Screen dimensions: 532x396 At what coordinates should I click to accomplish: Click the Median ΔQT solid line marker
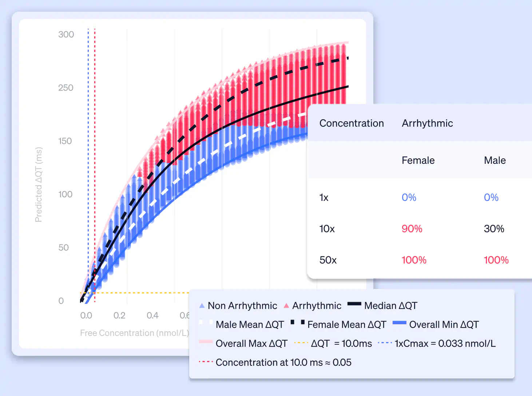pyautogui.click(x=354, y=304)
